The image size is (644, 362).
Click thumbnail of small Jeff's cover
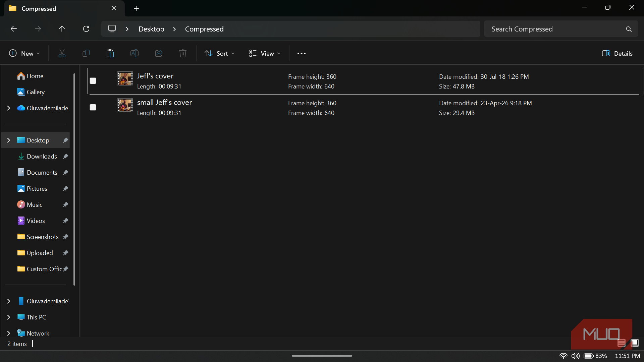[x=125, y=105]
